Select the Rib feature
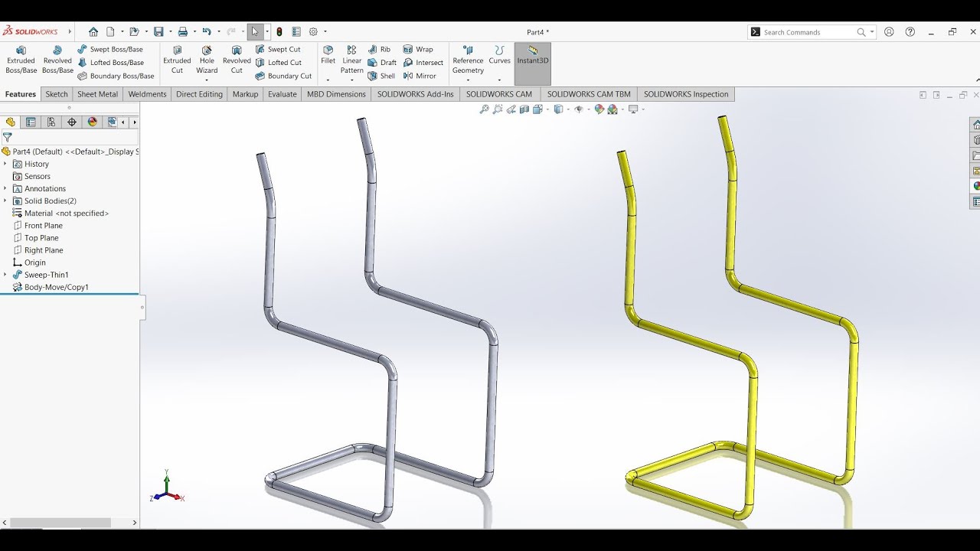Screen dimensions: 980x551 pos(379,49)
